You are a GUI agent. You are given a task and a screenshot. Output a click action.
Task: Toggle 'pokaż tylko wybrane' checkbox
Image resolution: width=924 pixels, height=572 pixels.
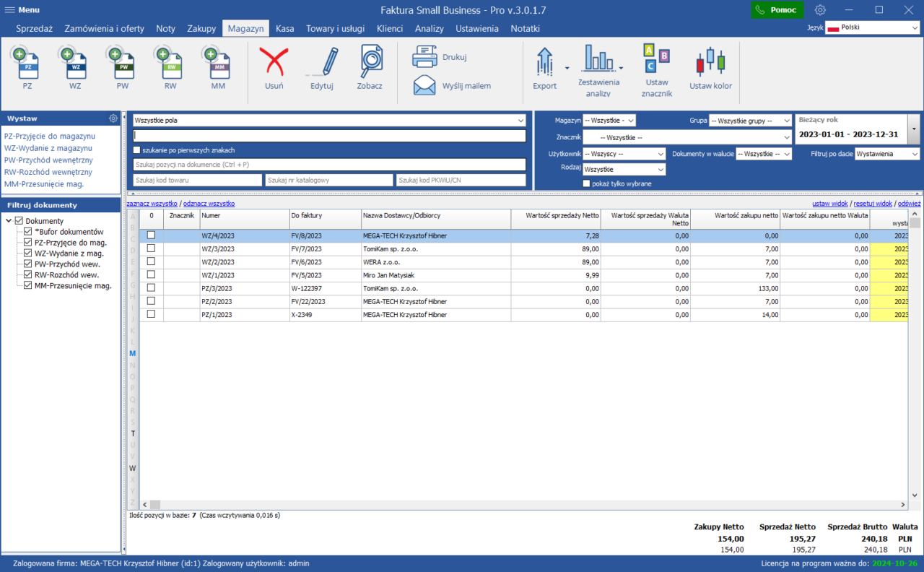[x=587, y=183]
